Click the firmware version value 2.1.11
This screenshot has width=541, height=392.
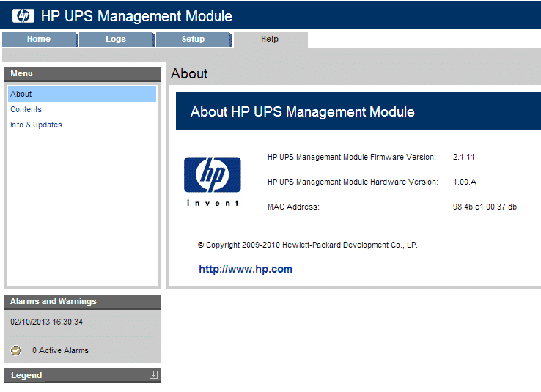464,158
